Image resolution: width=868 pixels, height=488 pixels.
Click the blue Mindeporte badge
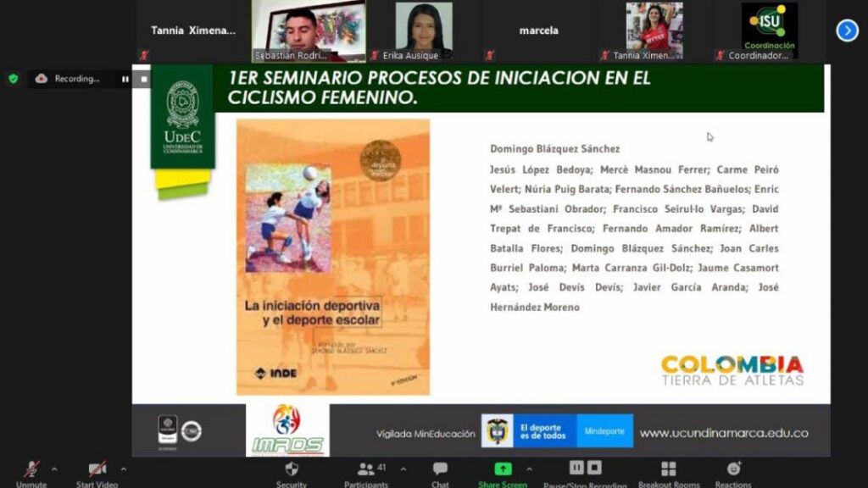coord(604,431)
